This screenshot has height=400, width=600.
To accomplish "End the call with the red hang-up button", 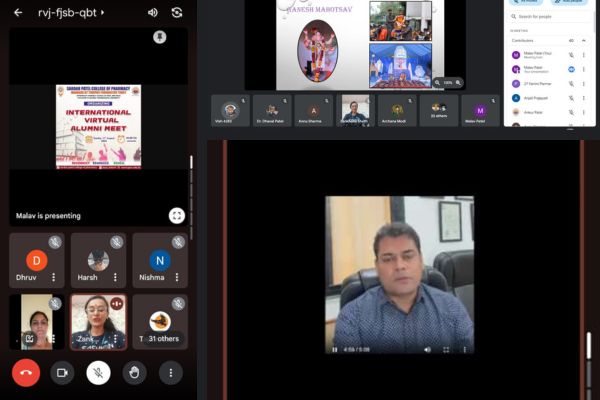I will (x=26, y=372).
